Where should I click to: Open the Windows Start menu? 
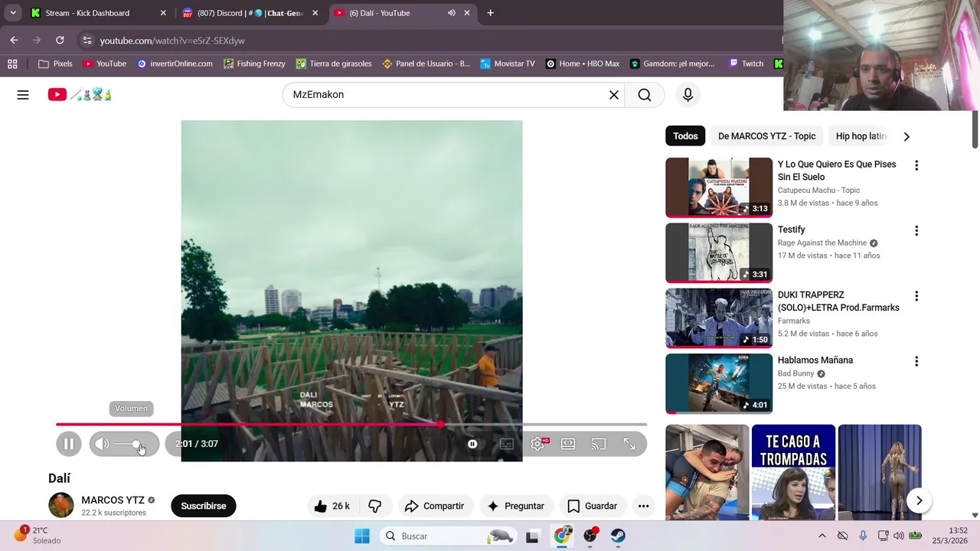(x=362, y=536)
